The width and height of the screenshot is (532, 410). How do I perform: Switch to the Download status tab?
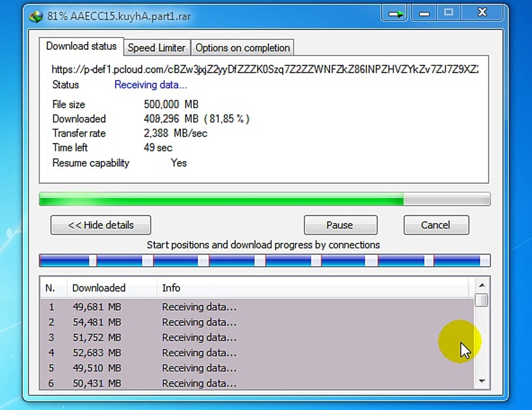[81, 46]
